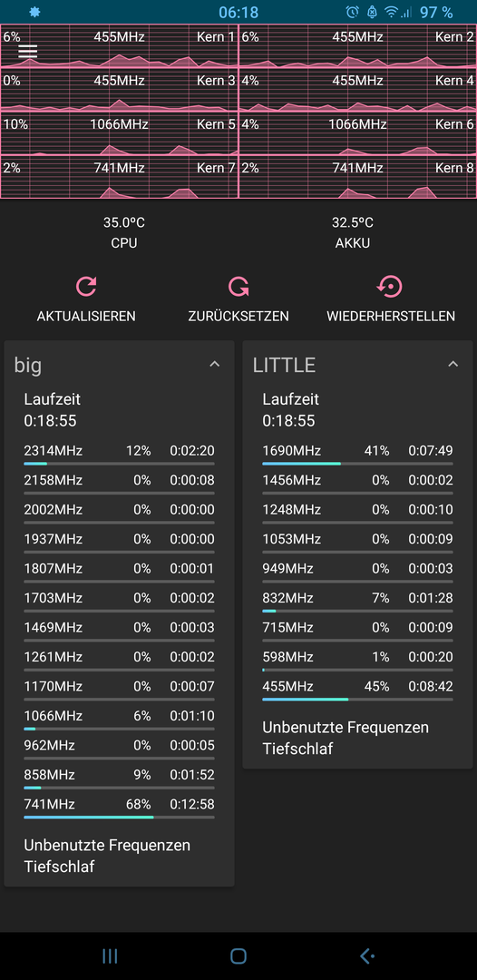Select the Kern 1 usage graph

(x=119, y=45)
